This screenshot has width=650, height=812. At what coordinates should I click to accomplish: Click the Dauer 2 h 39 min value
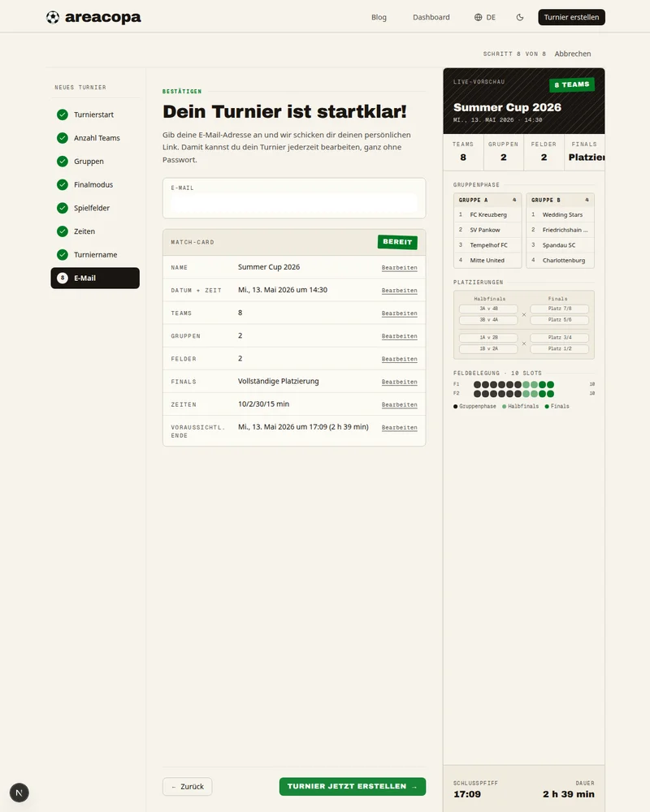coord(569,794)
